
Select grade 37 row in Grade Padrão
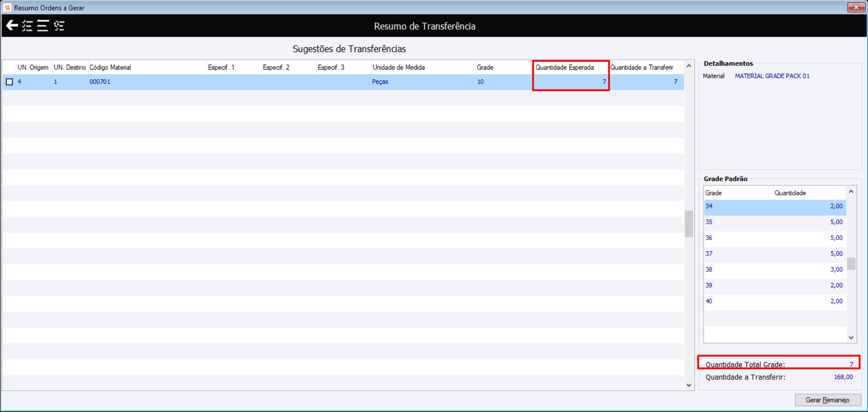[775, 254]
